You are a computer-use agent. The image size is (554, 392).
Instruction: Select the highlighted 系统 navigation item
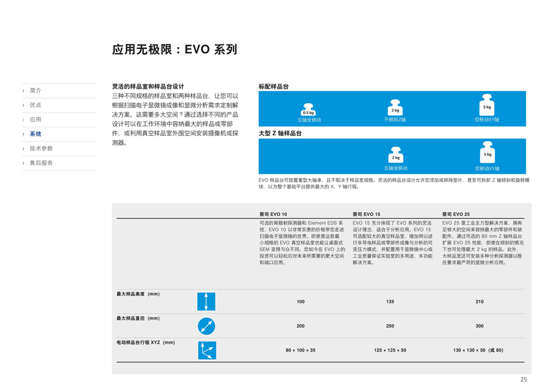[x=36, y=134]
